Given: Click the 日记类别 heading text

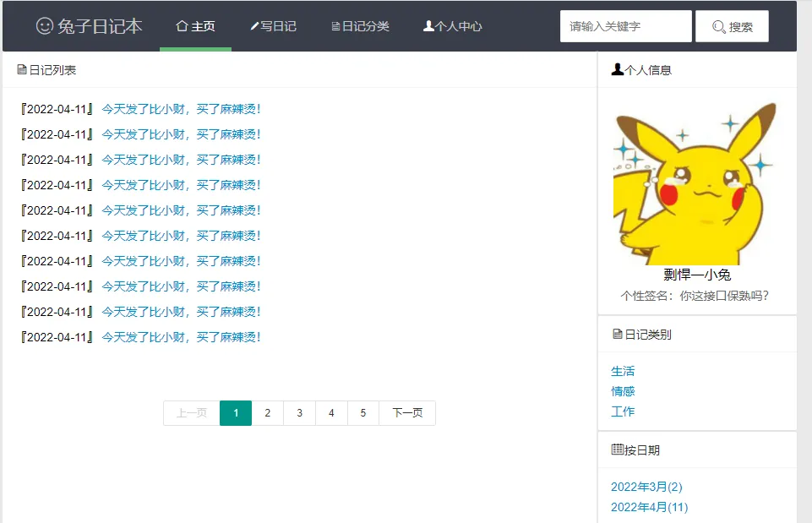Looking at the screenshot, I should pos(648,335).
